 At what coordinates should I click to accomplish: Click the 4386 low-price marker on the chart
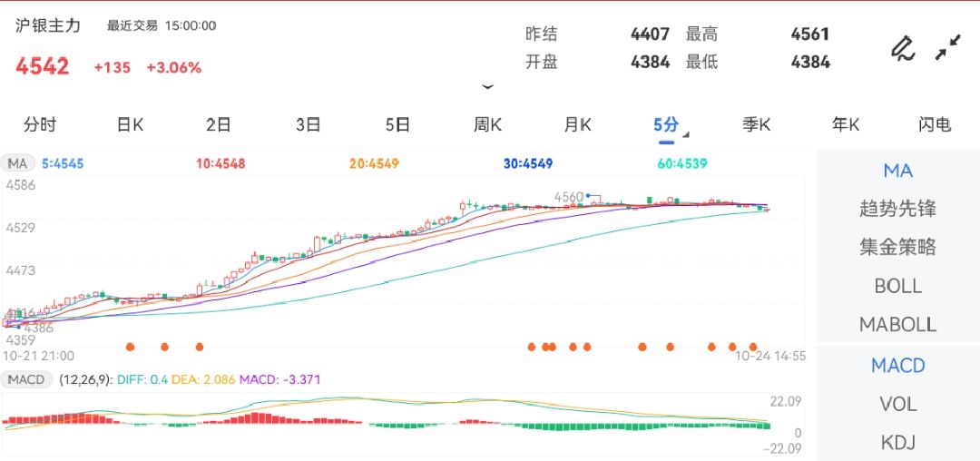[38, 328]
